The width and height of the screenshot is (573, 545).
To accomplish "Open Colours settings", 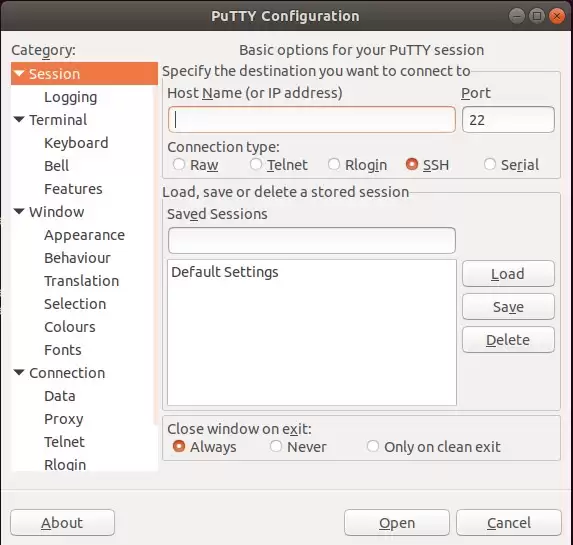I will tap(69, 327).
